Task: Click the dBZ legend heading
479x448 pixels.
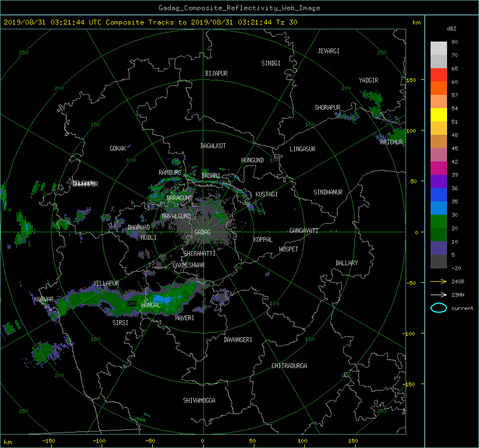Action: click(x=451, y=29)
